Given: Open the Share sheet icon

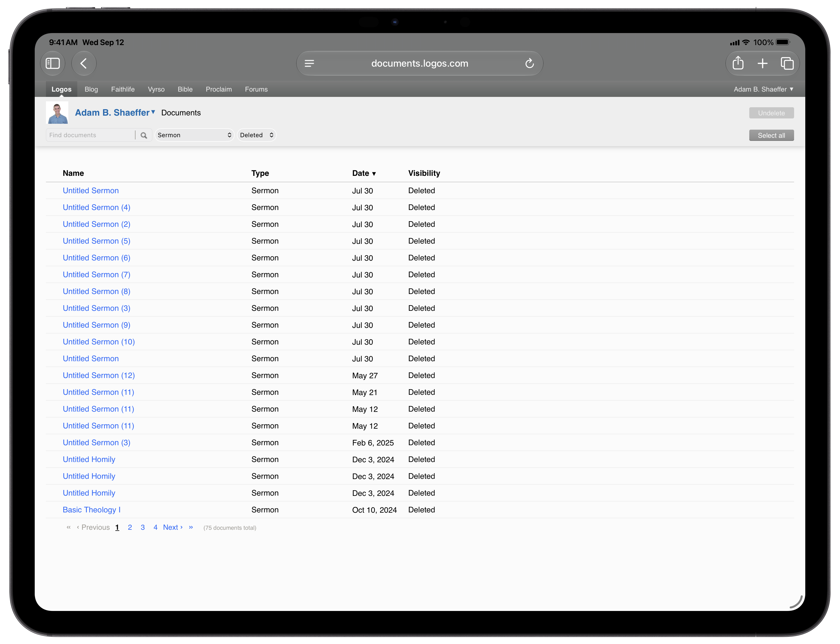Looking at the screenshot, I should click(738, 63).
